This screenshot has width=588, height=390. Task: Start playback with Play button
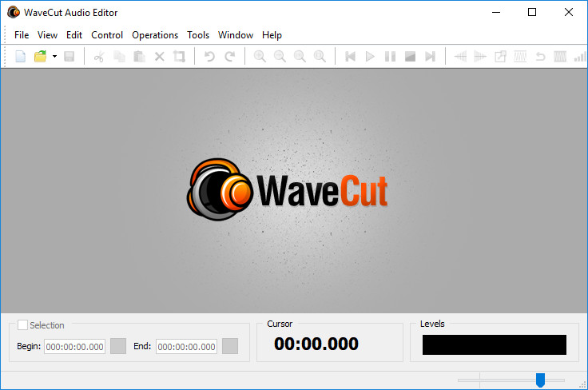[370, 57]
